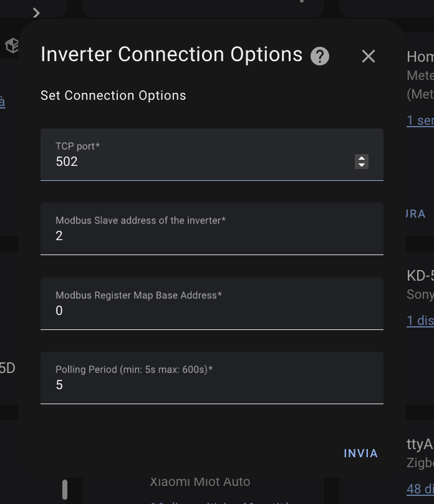The image size is (434, 504).
Task: Open the "1 dis" link under Sony
Action: coord(420,321)
